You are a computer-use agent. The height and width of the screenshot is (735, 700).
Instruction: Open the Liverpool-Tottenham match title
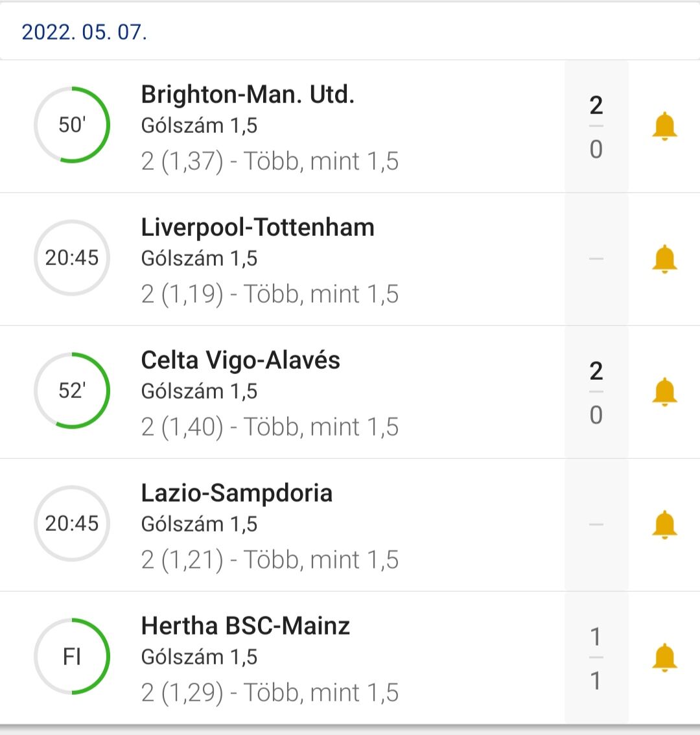pyautogui.click(x=257, y=227)
